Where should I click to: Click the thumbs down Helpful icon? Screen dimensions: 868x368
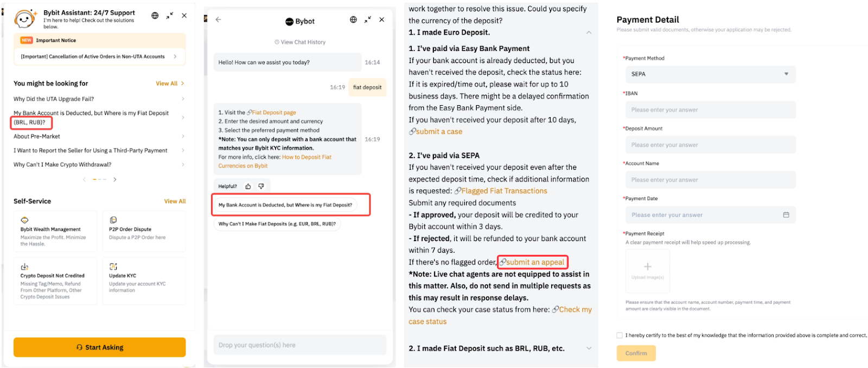point(261,186)
